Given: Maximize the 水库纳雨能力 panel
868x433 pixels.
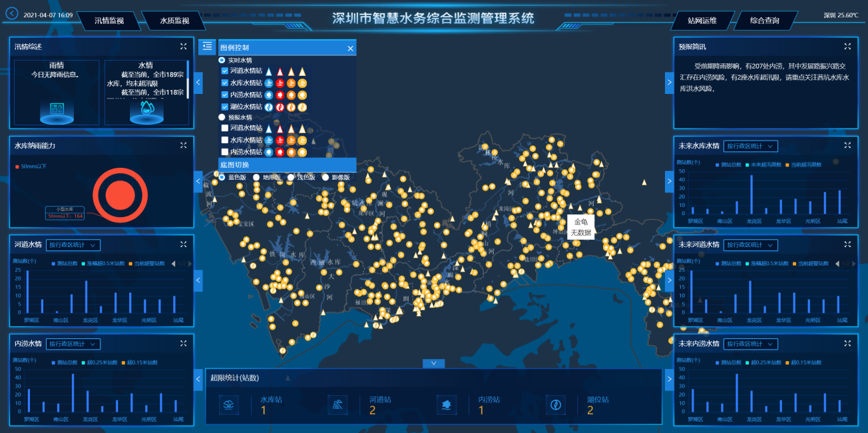Looking at the screenshot, I should point(183,145).
